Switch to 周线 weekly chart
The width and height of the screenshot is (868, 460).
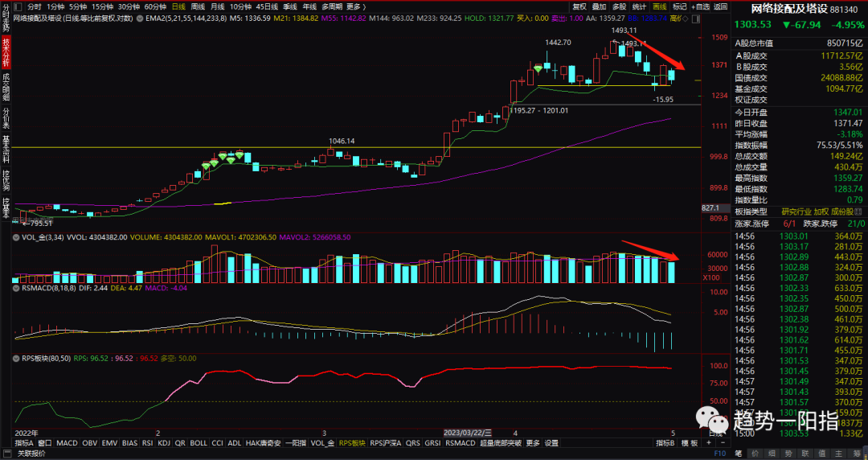coord(199,6)
